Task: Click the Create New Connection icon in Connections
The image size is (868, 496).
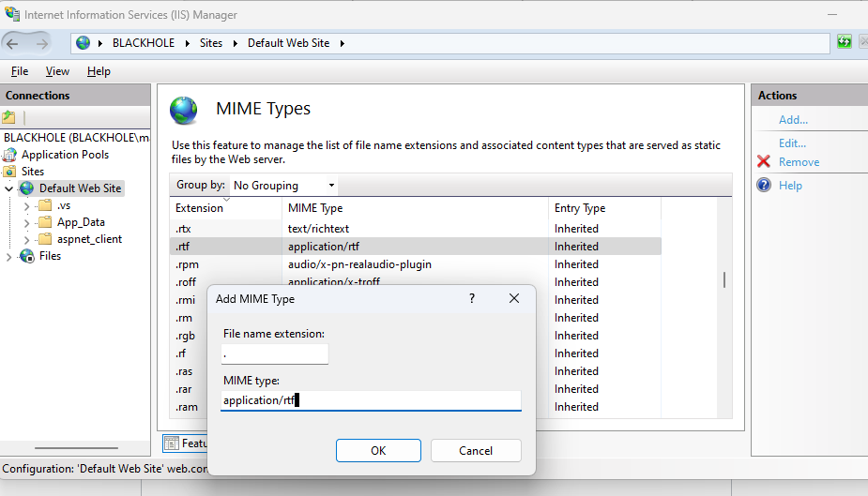Action: click(x=8, y=117)
